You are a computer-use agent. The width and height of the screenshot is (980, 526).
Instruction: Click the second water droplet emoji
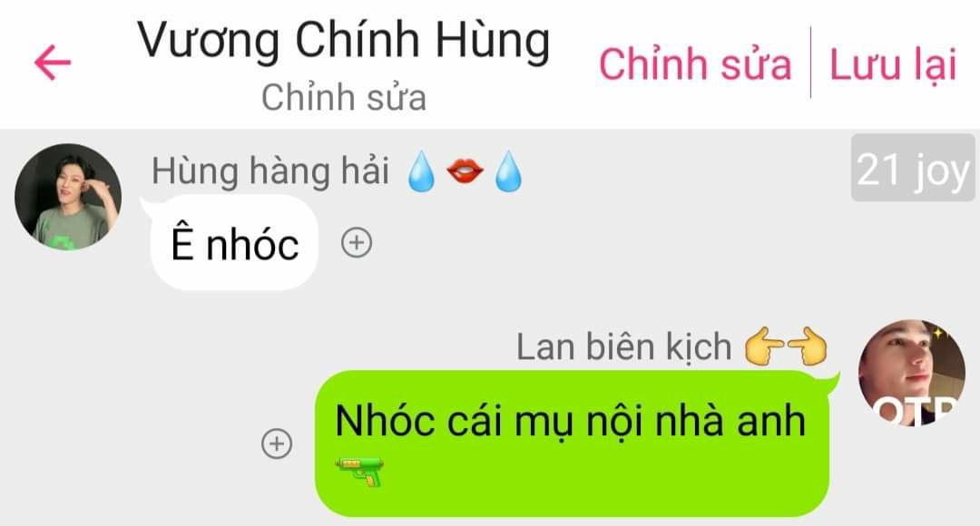point(508,171)
